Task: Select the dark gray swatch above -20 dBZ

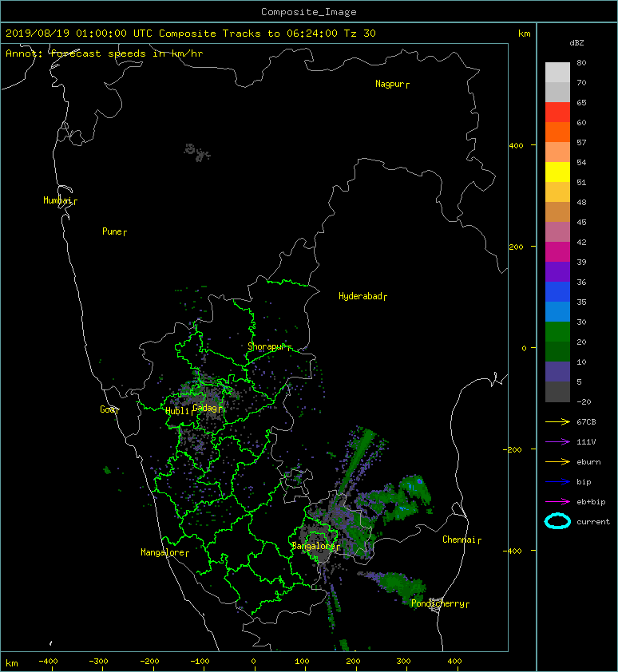Action: 557,392
